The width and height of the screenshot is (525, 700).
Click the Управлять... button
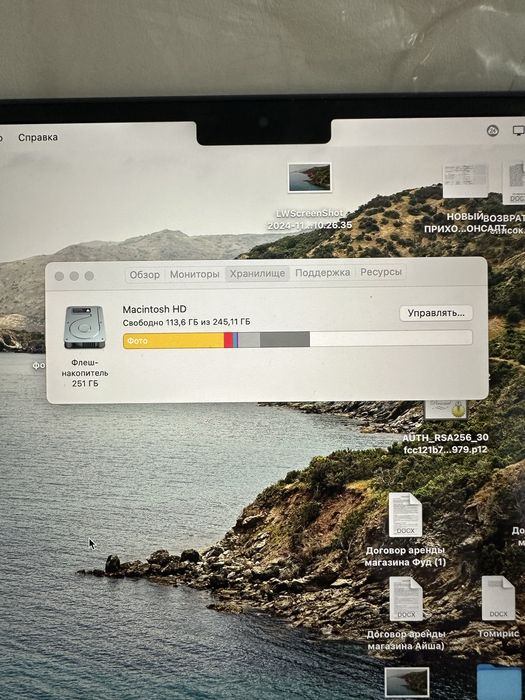[436, 313]
